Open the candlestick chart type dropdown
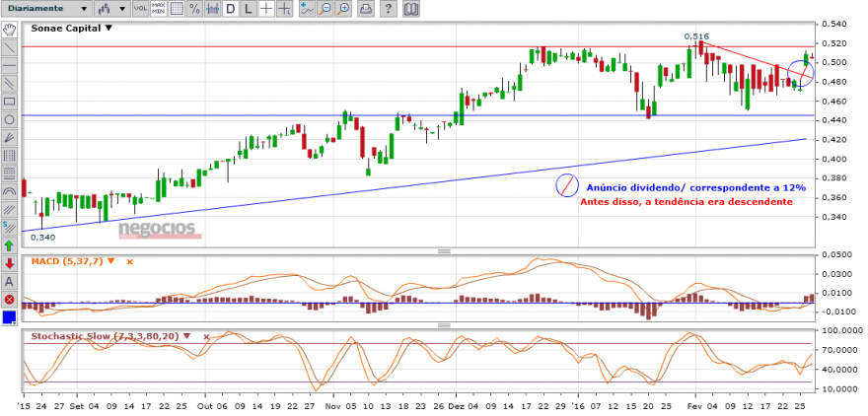868x416 pixels. (111, 8)
